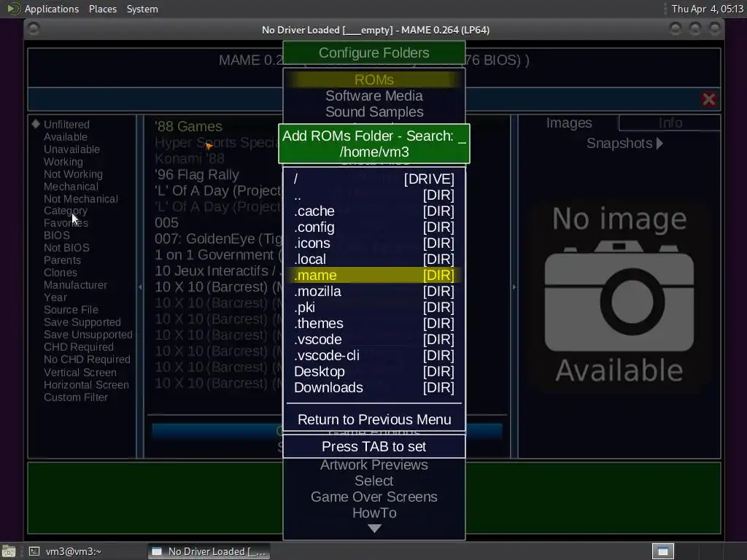The width and height of the screenshot is (747, 560).
Task: Open the .icons directory
Action: 374,244
